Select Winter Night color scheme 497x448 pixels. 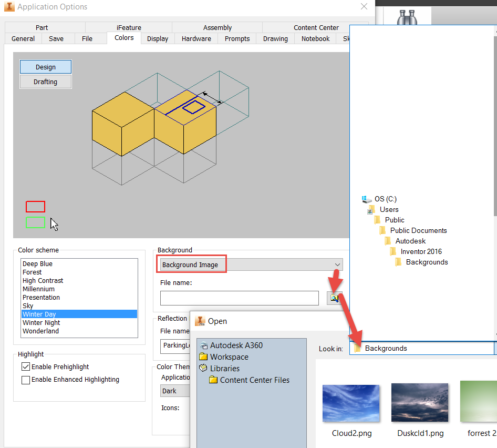pos(79,323)
